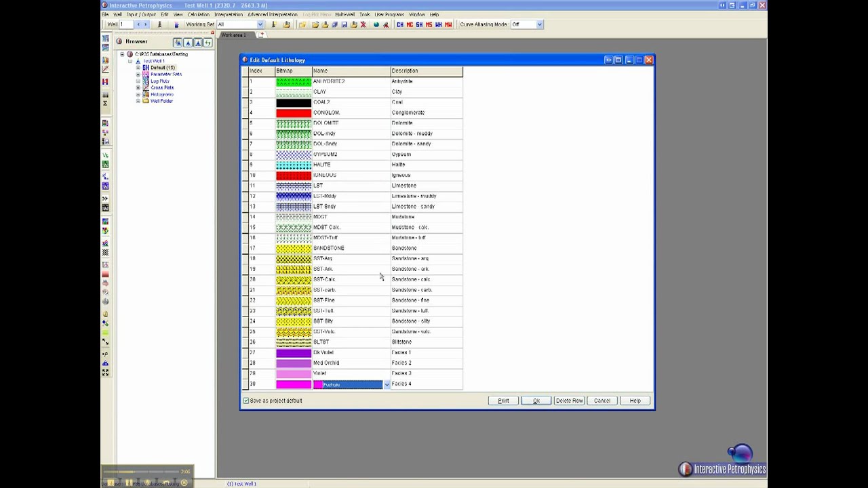Click the new work area tab icon
The width and height of the screenshot is (868, 488).
point(261,35)
